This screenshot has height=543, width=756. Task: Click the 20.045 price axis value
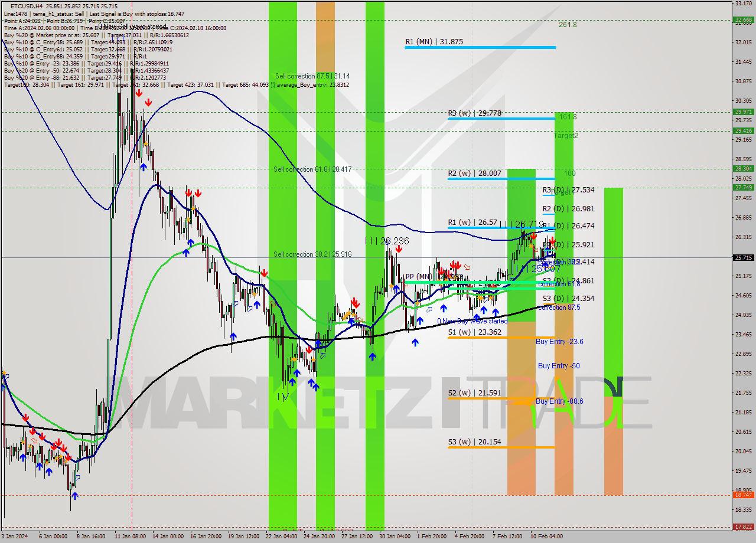[x=743, y=451]
